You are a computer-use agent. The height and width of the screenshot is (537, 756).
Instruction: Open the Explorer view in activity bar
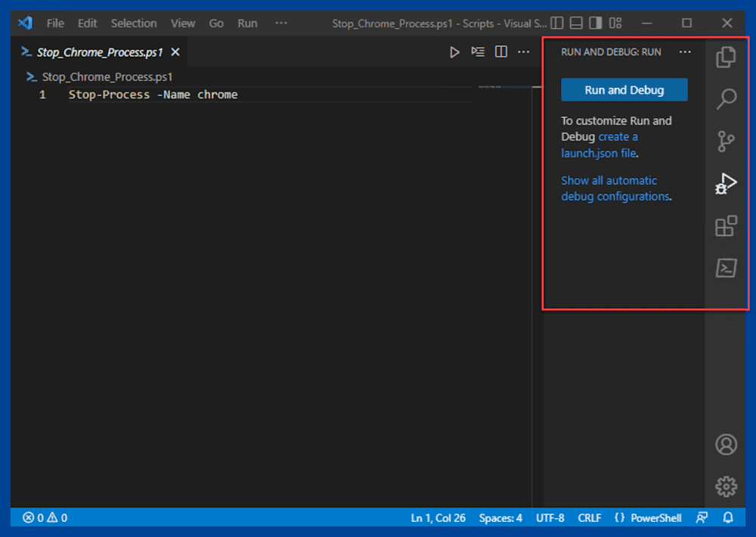click(726, 57)
